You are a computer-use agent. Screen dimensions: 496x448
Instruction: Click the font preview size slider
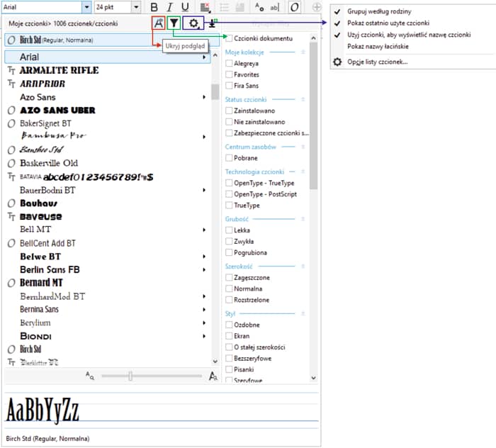[x=130, y=376]
